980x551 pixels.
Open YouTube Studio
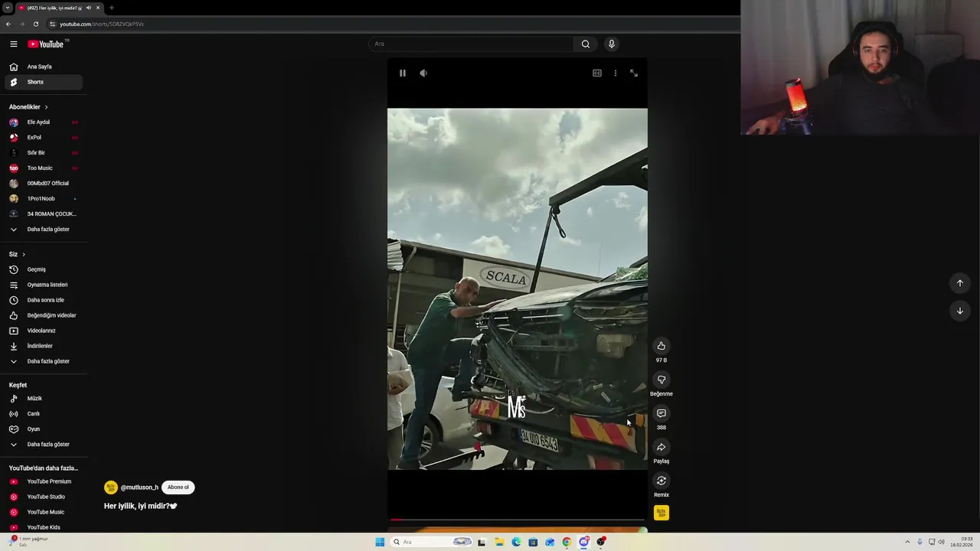click(43, 497)
